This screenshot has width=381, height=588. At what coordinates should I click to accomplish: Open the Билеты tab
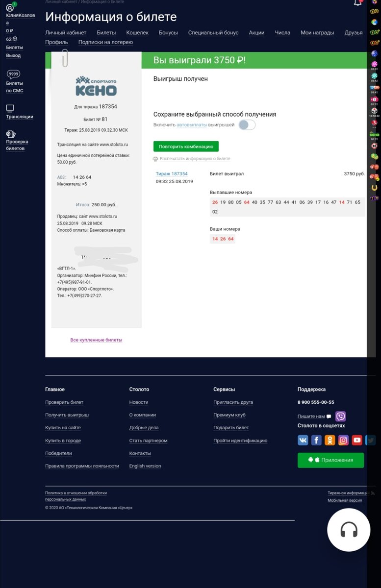(x=106, y=33)
